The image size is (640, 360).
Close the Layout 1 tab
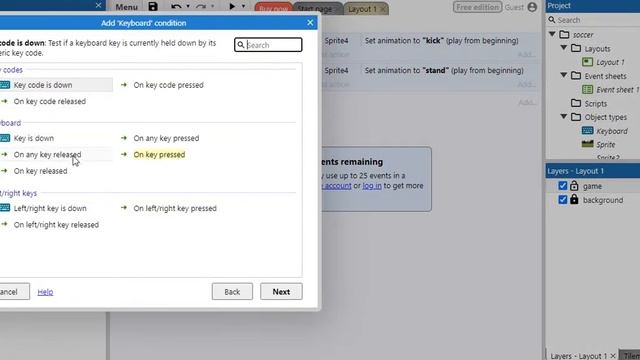pos(383,9)
